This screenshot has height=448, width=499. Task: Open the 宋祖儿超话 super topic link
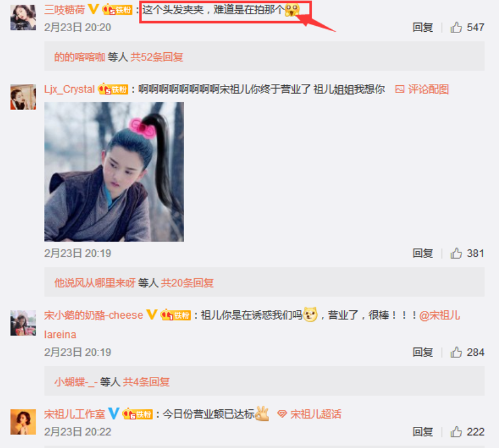[x=315, y=414]
